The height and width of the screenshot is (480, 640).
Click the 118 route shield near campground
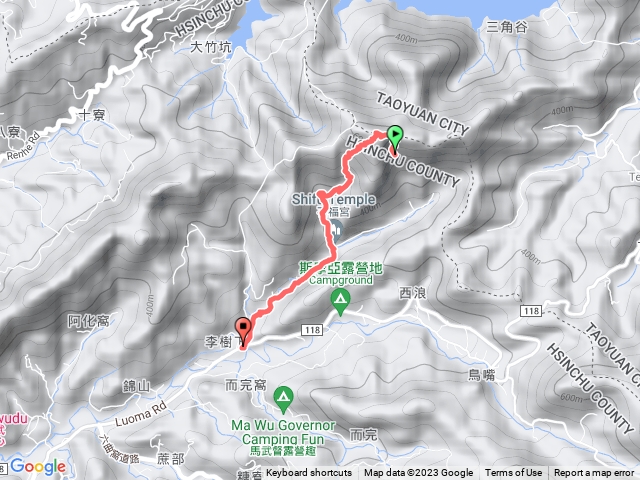point(312,330)
